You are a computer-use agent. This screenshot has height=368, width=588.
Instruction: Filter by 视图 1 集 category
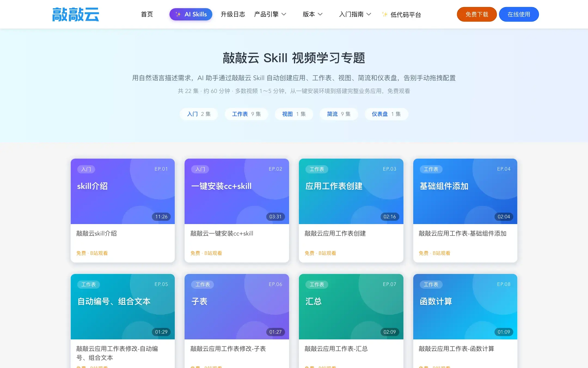294,114
